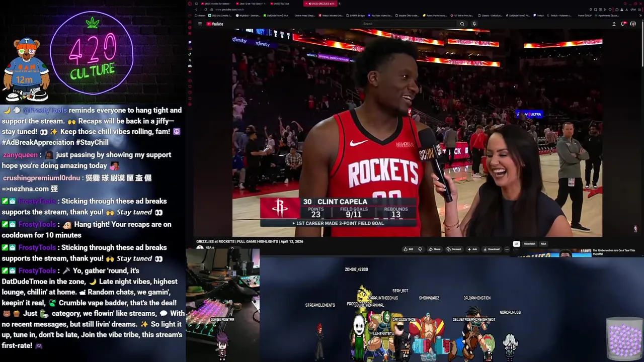Open the YouTube account avatar menu
The image size is (644, 362).
point(633,24)
